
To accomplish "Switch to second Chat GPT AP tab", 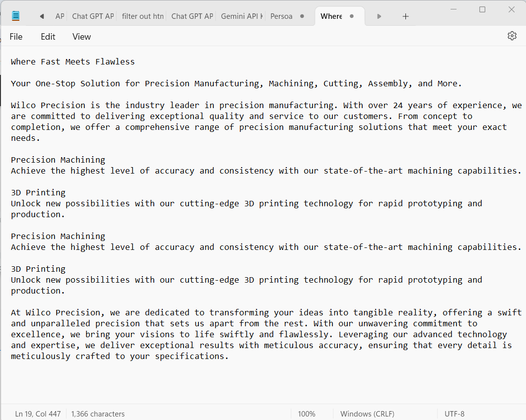I will tap(192, 16).
